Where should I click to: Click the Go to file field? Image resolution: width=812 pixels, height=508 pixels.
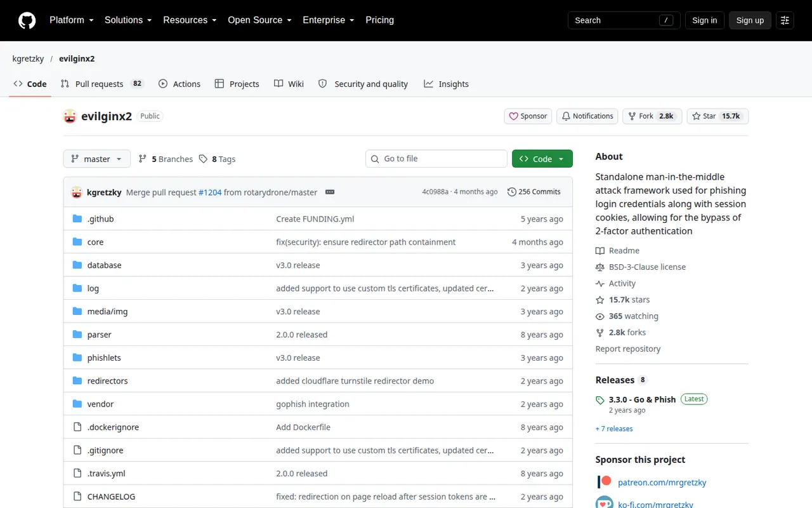point(436,159)
